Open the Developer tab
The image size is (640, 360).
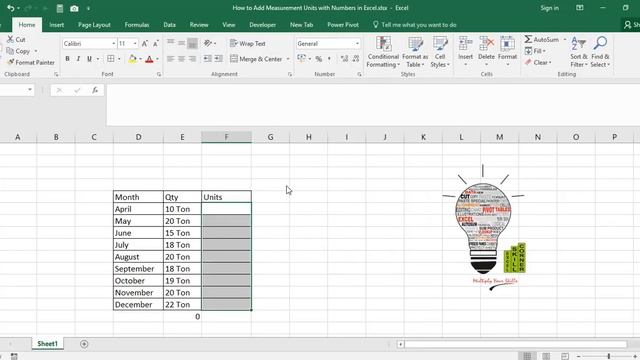pyautogui.click(x=262, y=25)
